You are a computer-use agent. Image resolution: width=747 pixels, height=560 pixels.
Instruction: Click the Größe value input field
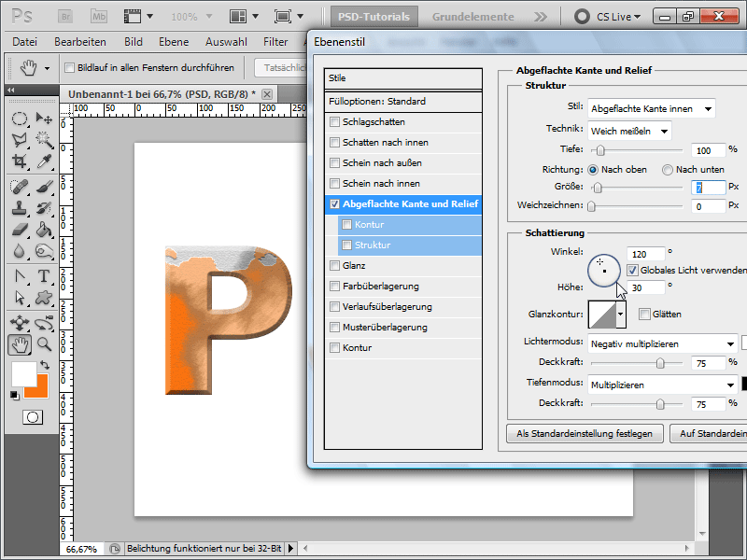(709, 188)
